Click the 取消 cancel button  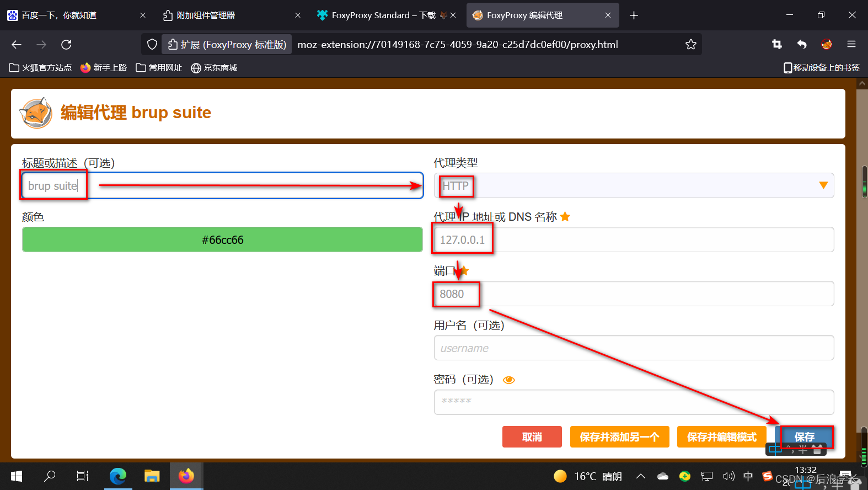click(x=532, y=437)
